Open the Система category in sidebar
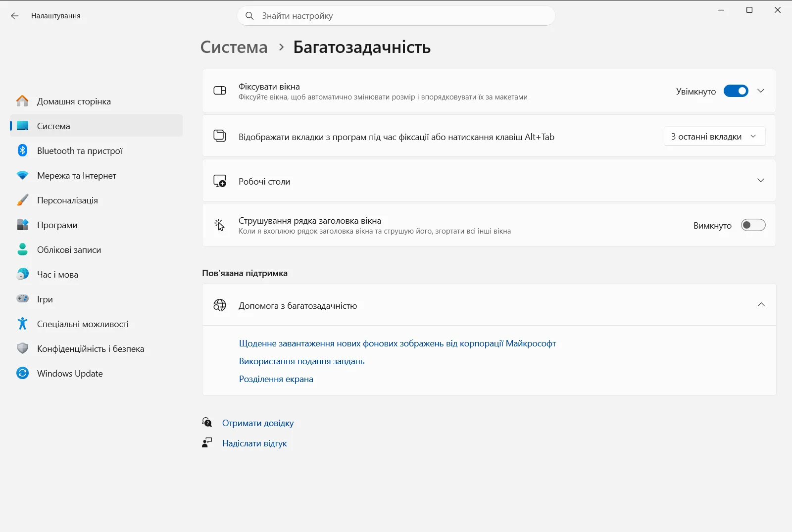 point(97,126)
